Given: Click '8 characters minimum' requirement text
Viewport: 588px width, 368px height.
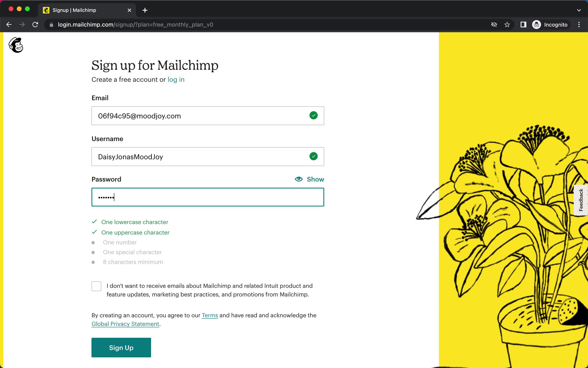Looking at the screenshot, I should click(133, 262).
